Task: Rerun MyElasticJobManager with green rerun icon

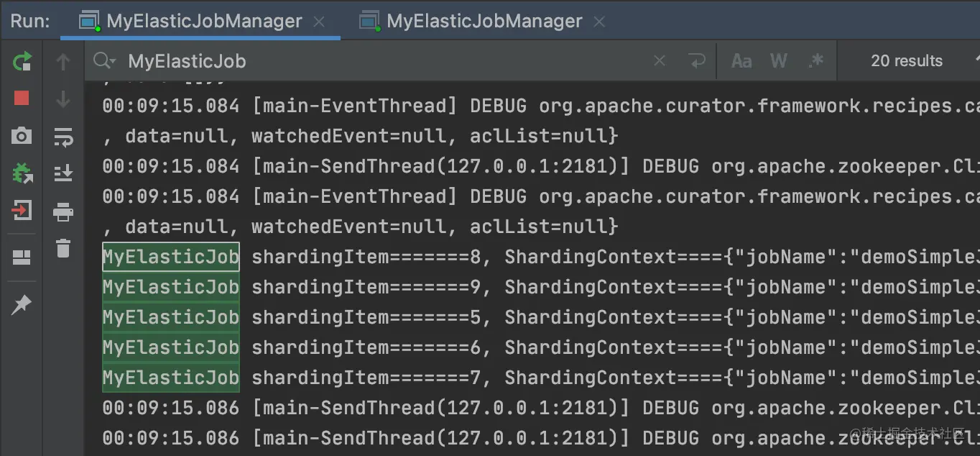Action: [22, 61]
